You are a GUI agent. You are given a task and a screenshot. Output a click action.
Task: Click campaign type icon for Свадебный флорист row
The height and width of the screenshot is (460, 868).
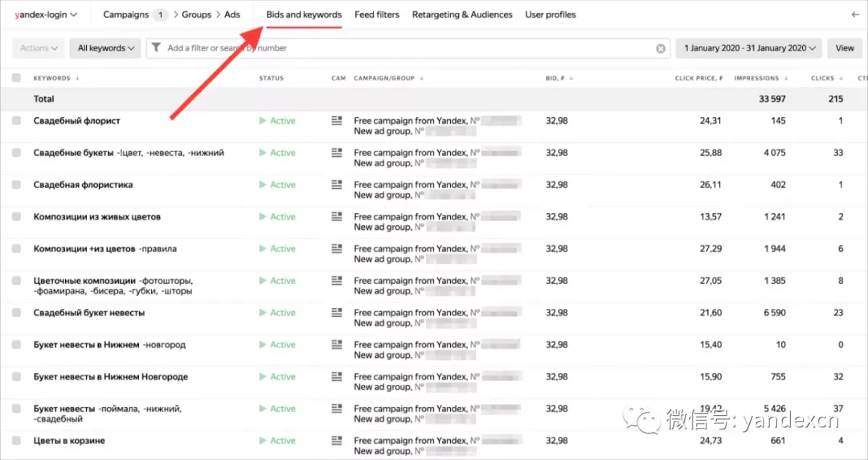(337, 121)
